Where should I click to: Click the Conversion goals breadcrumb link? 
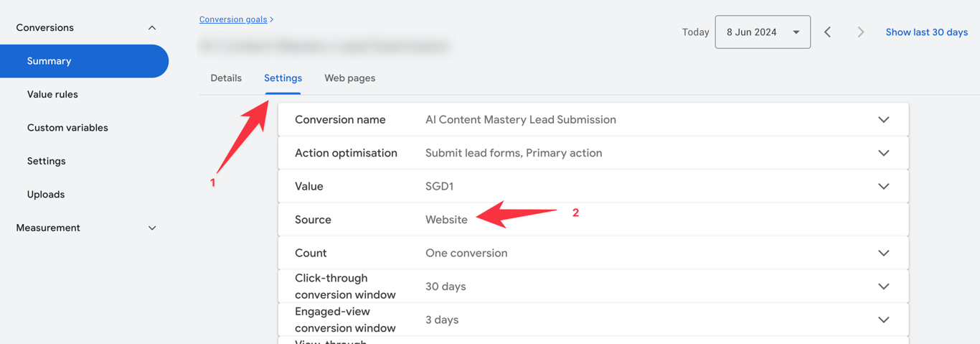click(x=233, y=19)
